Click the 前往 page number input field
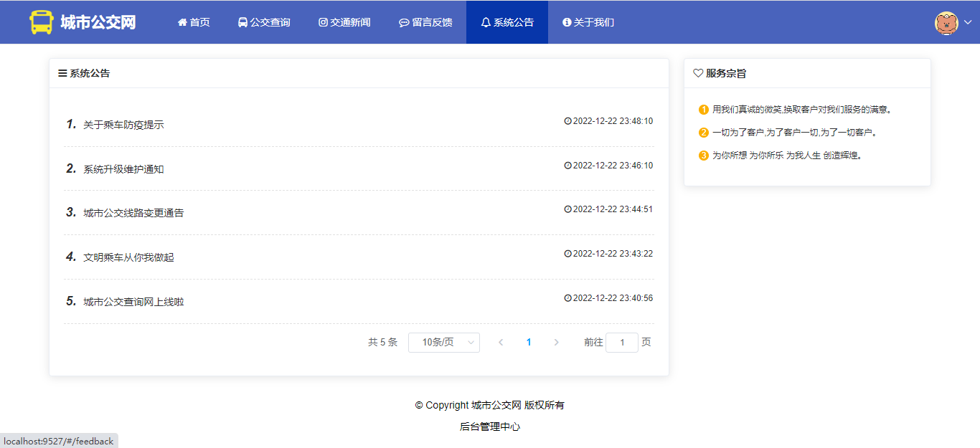The height and width of the screenshot is (448, 980). coord(621,343)
